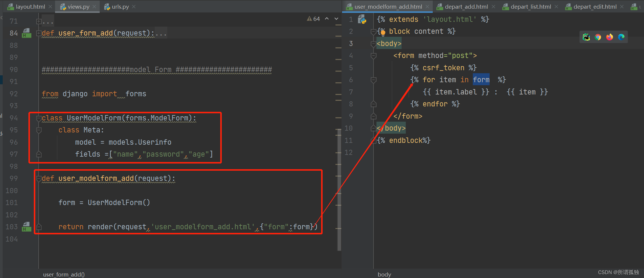Collapse the body tag fold at line 3
Screen dimensions: 644x278
[x=373, y=44]
